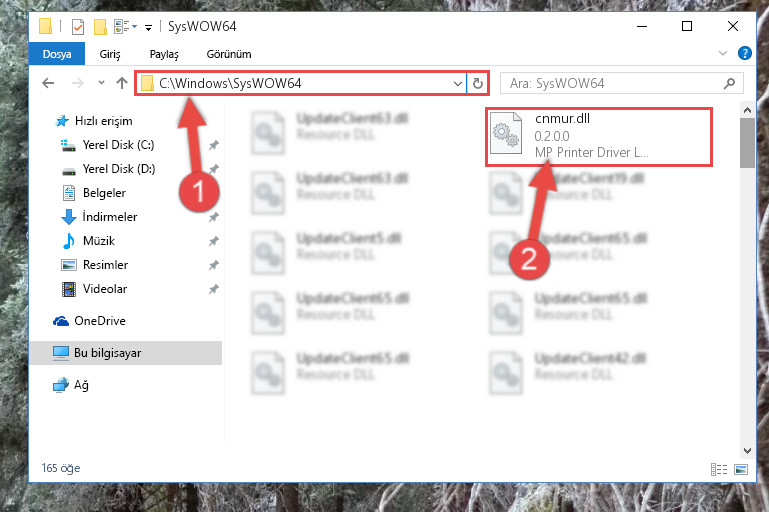The height and width of the screenshot is (512, 769).
Task: Switch to the large thumbnails view icon
Action: [741, 469]
